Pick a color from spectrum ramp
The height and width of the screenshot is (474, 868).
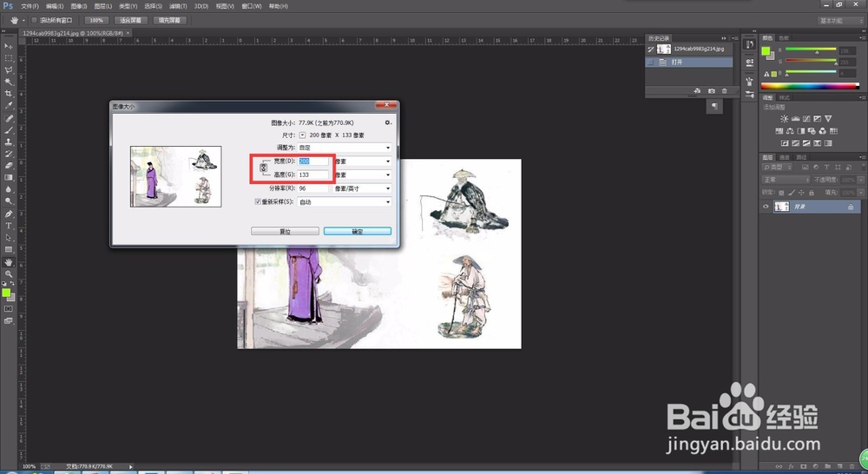810,86
